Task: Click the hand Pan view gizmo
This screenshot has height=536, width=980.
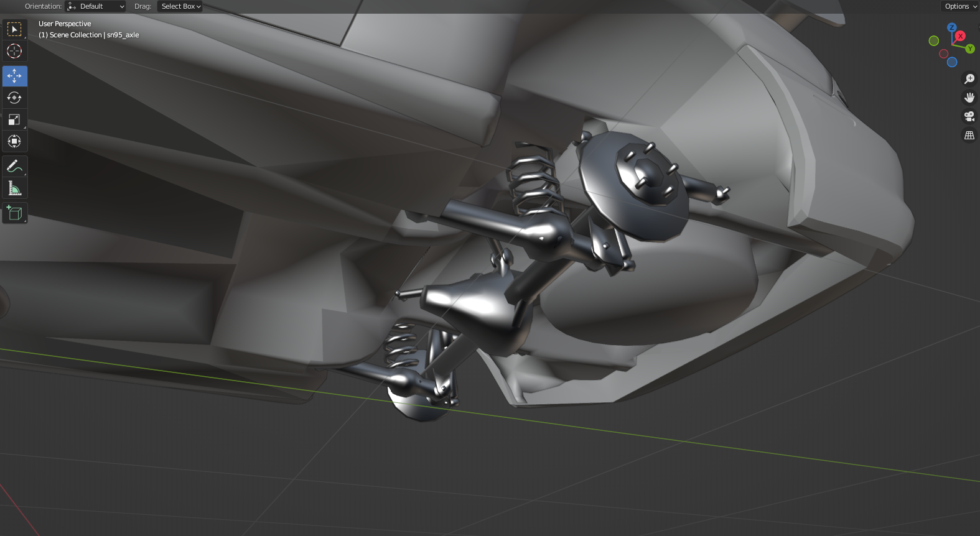Action: click(969, 98)
